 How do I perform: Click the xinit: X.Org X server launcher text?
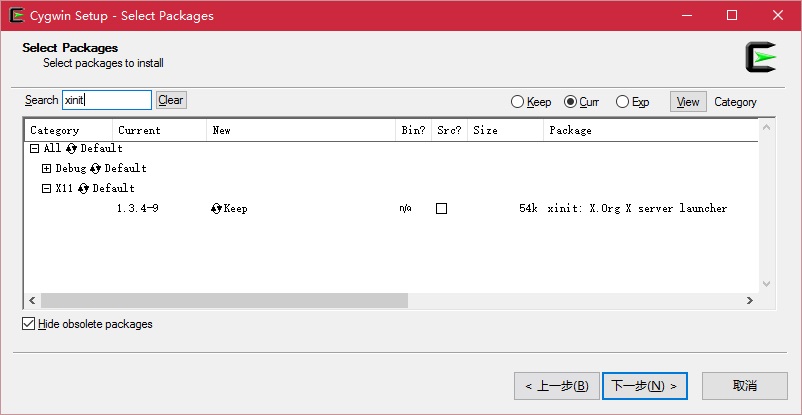tap(637, 208)
